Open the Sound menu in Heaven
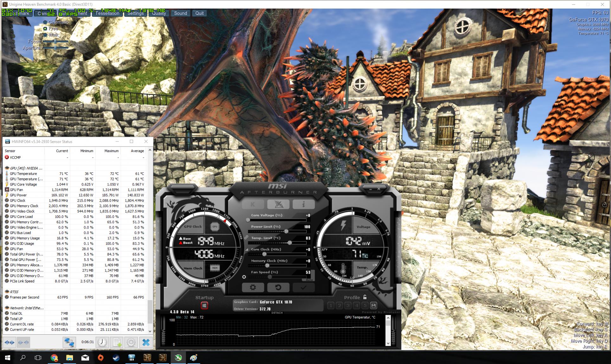 [180, 13]
